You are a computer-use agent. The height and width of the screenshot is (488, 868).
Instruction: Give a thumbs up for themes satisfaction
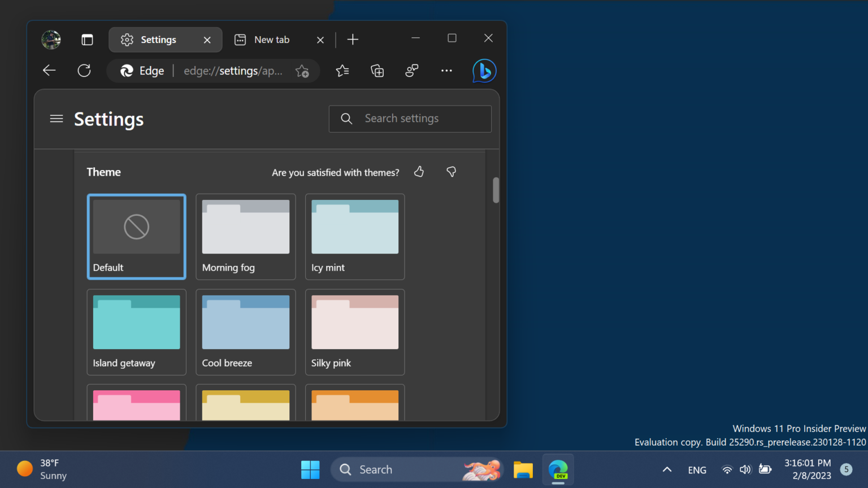point(419,172)
